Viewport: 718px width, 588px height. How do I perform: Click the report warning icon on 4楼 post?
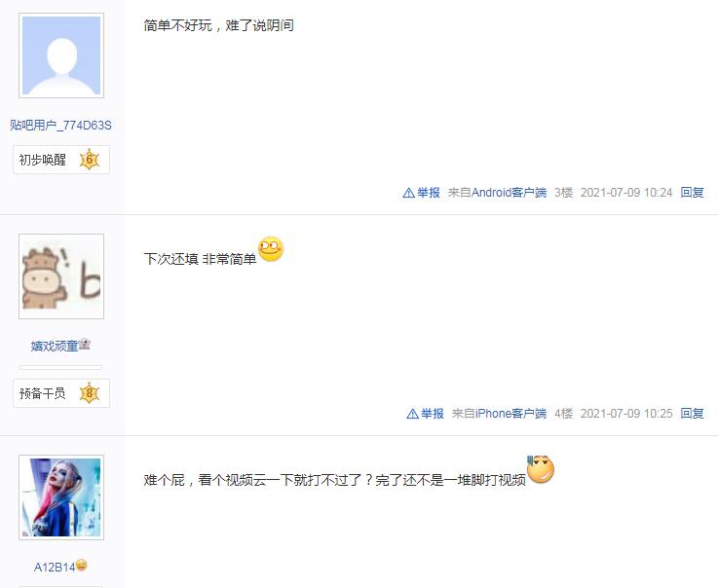coord(412,414)
